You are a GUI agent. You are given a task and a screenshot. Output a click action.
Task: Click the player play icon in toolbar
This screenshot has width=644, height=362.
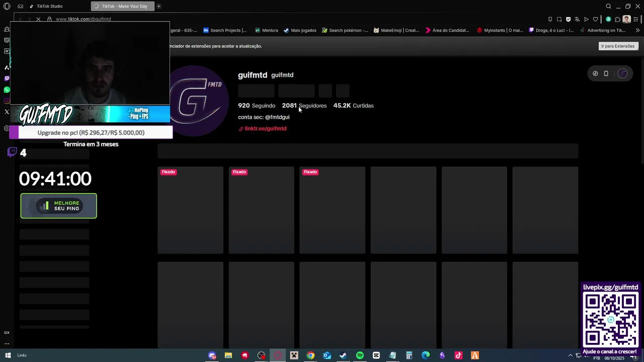tap(586, 19)
